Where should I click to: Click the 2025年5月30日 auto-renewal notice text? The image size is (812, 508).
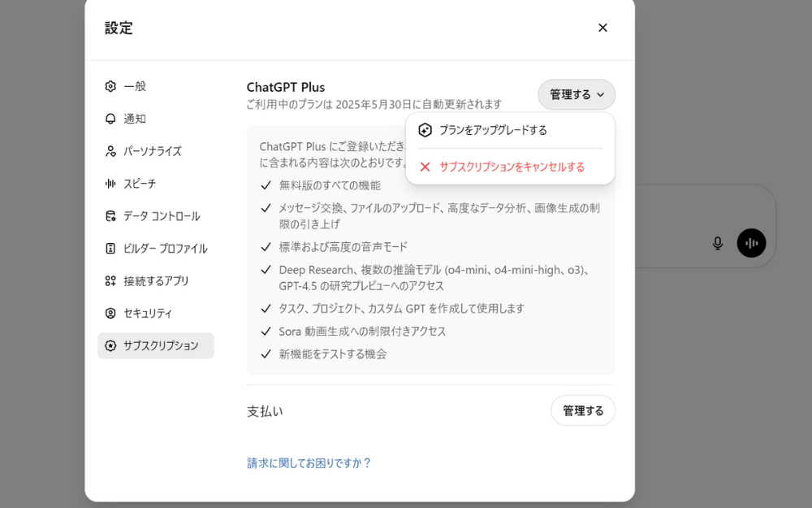tap(374, 104)
